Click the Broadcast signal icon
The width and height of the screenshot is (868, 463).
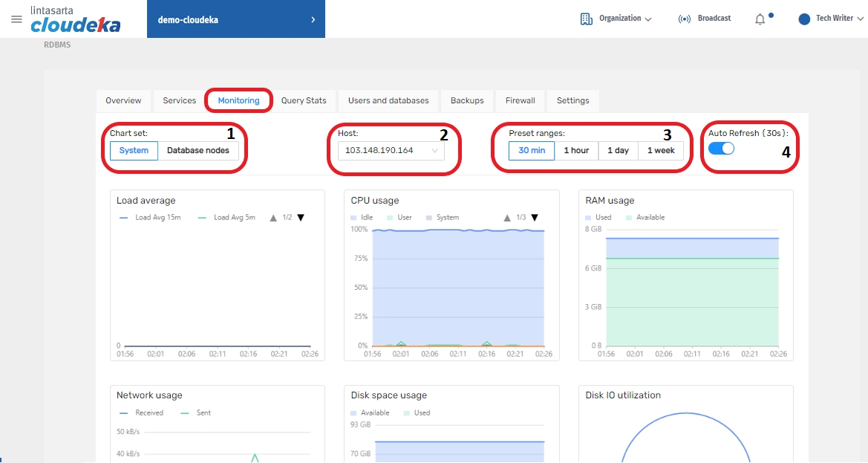685,19
